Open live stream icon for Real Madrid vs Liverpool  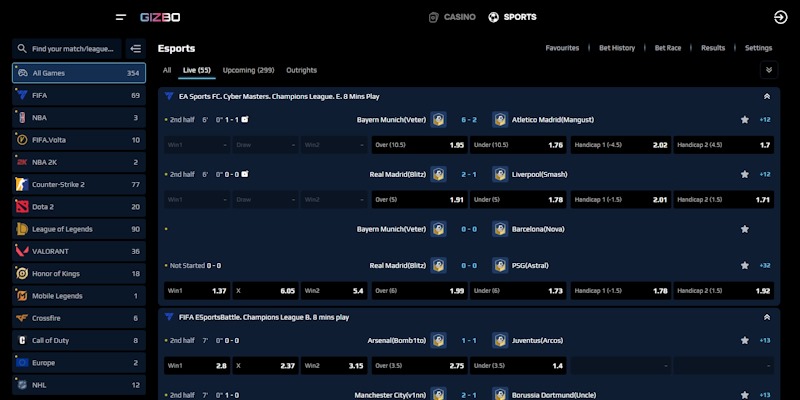(x=245, y=174)
